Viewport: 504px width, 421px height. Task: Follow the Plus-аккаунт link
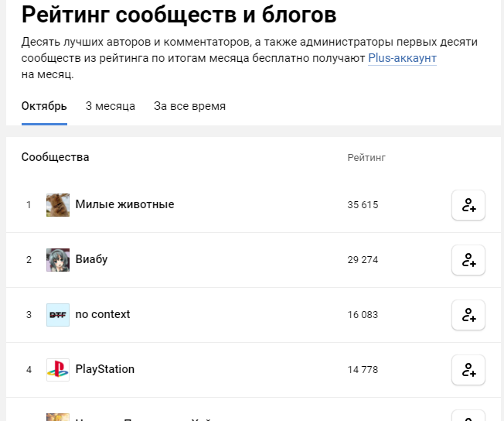[402, 58]
